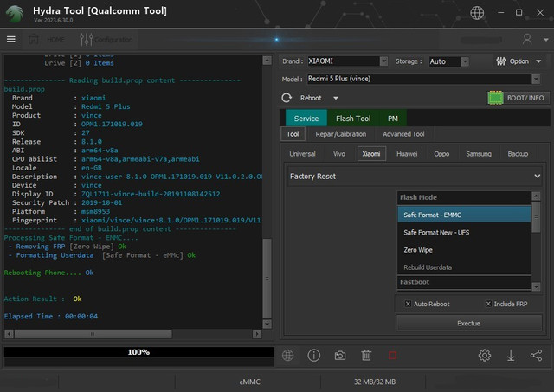This screenshot has width=554, height=392.
Task: Open the Configuration sliders icon
Action: (x=87, y=39)
